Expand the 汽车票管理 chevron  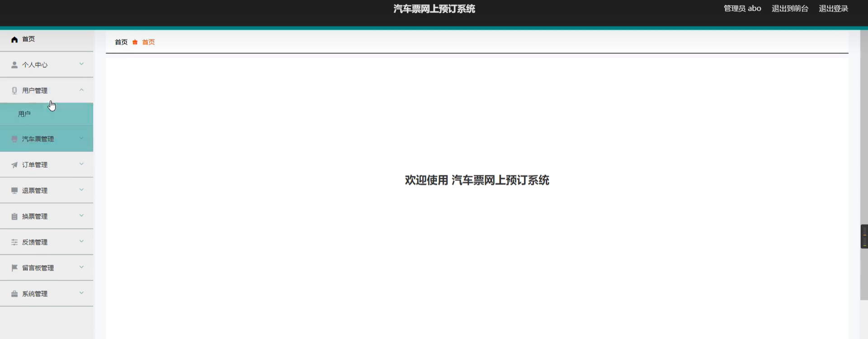pos(81,138)
